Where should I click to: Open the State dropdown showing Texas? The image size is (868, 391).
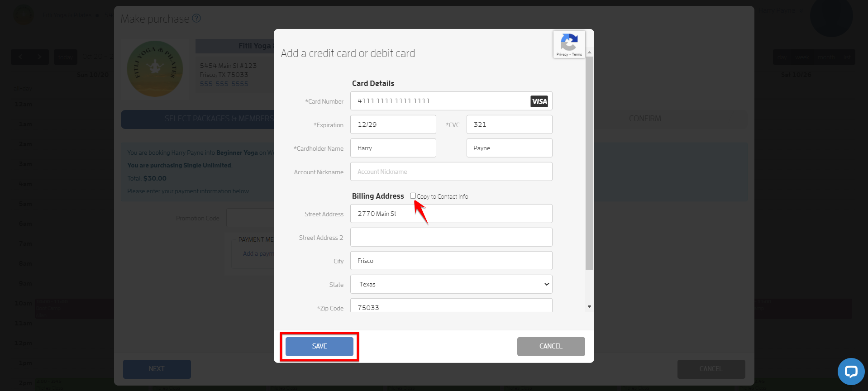tap(451, 284)
